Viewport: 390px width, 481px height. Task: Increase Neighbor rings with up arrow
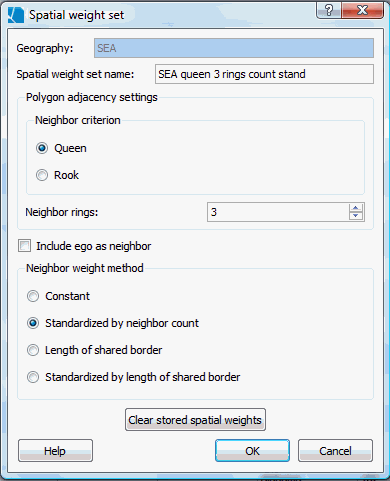356,208
